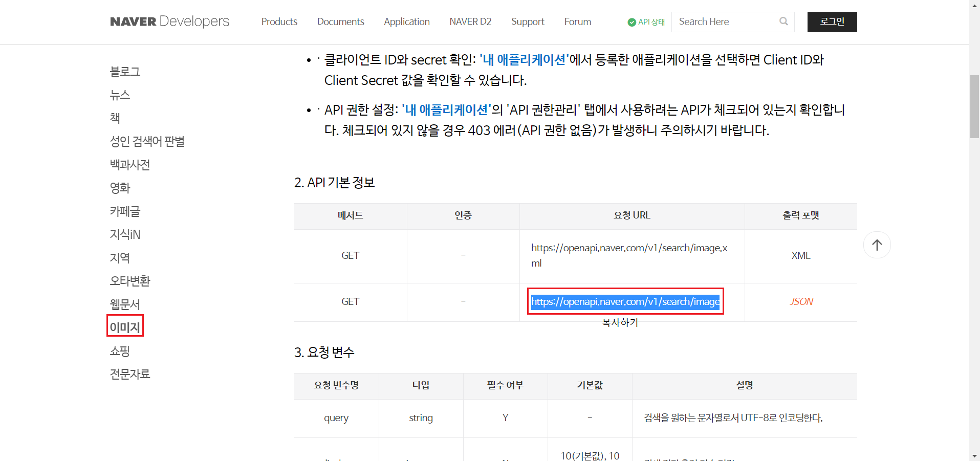
Task: Click the '3. 요청 변수' heading
Action: coord(324,352)
